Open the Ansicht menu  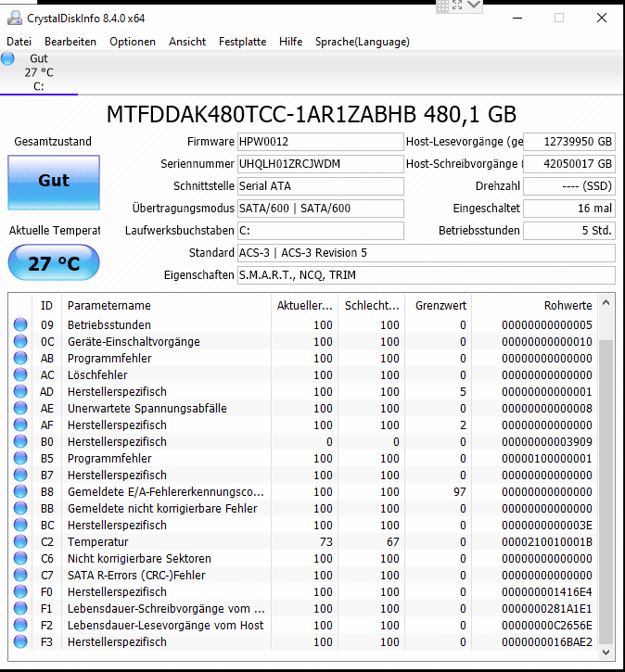coord(187,42)
